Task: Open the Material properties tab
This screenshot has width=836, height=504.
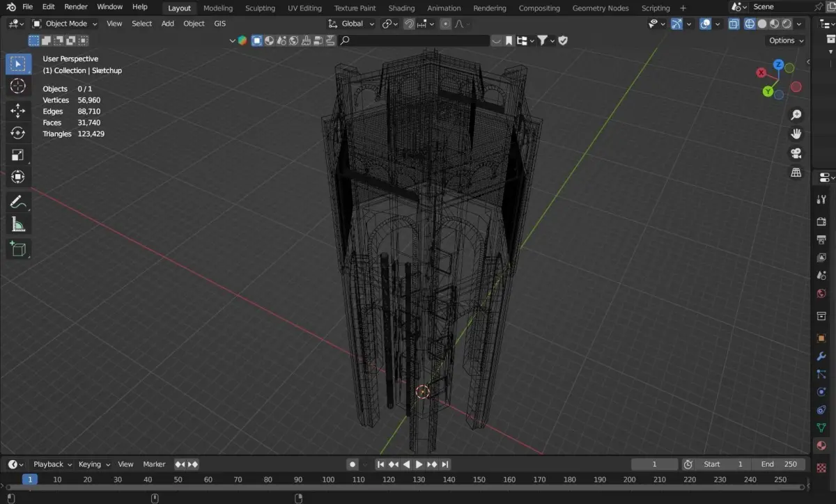Action: coord(821,446)
